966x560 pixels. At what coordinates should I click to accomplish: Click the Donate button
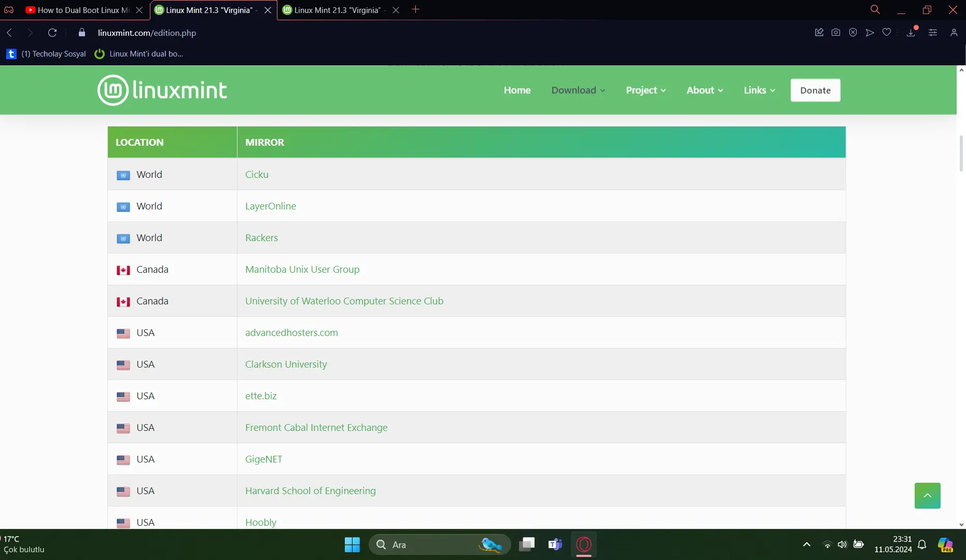[x=815, y=90]
